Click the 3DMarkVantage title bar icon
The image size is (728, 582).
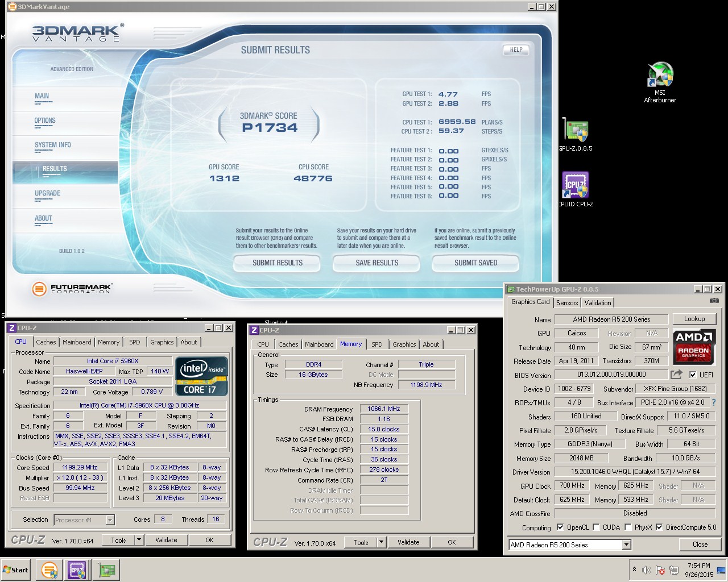(x=12, y=6)
